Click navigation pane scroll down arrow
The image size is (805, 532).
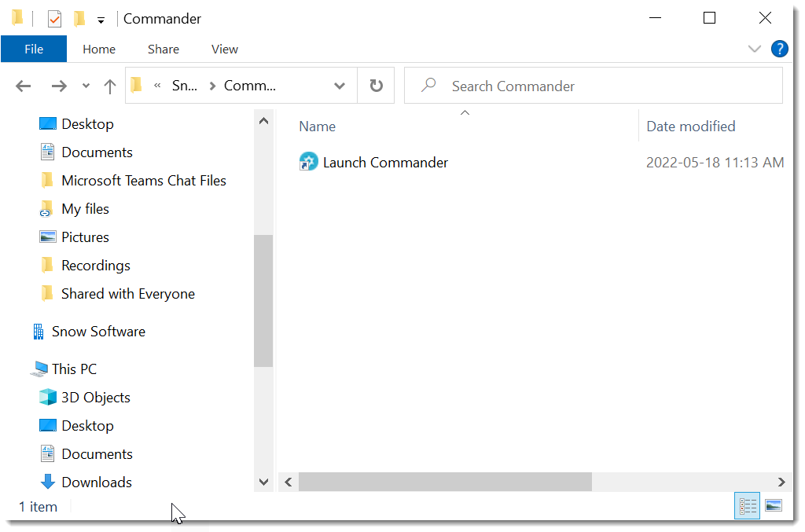[x=264, y=482]
